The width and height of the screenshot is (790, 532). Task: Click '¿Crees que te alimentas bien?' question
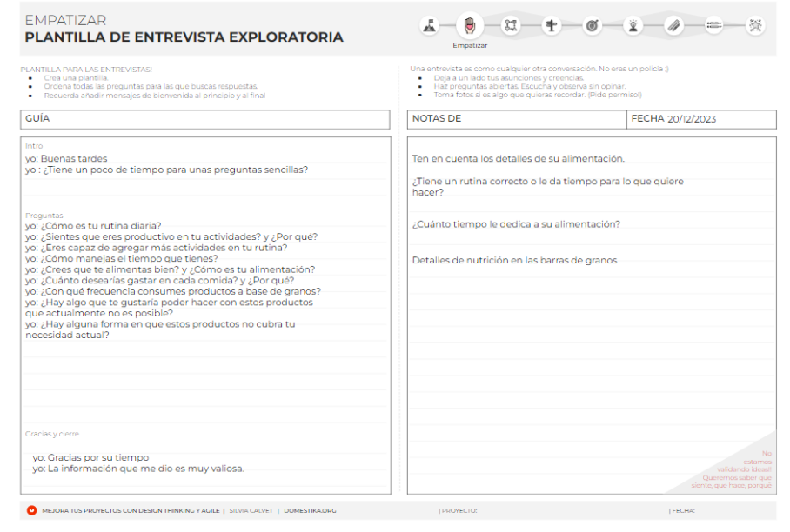pyautogui.click(x=170, y=269)
